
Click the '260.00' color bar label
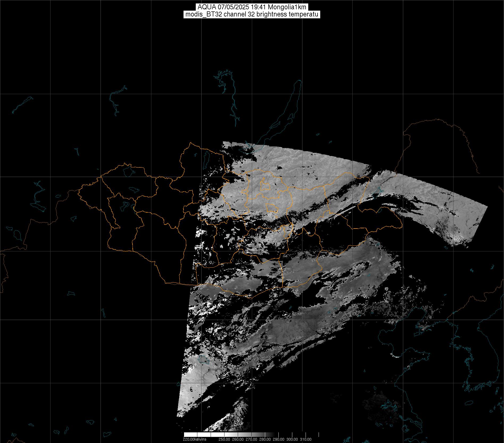238,439
